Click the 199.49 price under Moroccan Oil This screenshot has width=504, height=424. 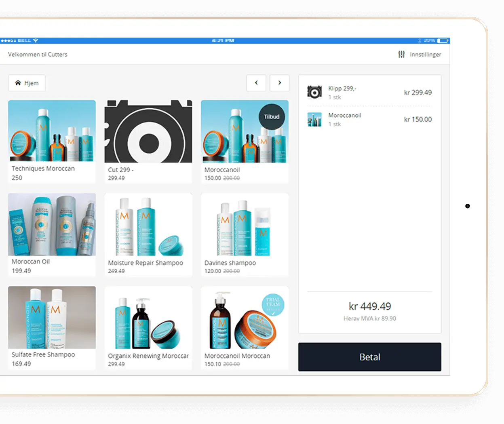tap(21, 271)
